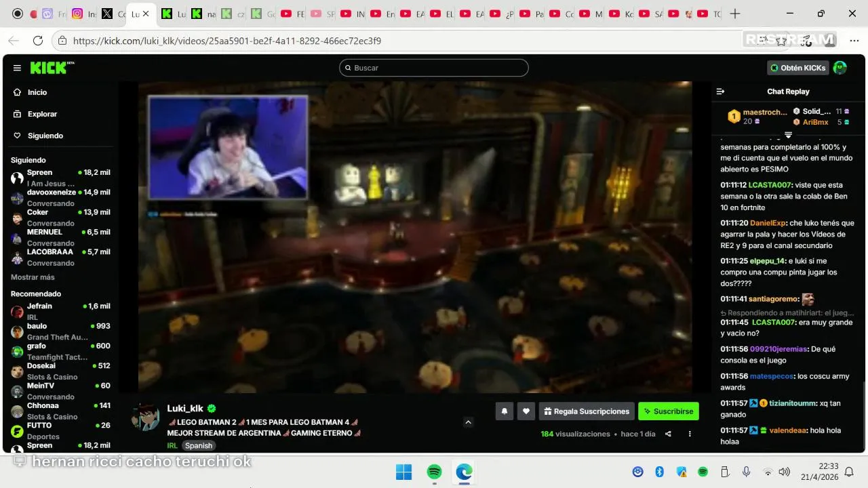Viewport: 868px width, 488px height.
Task: Open followed channel davooxeneize
Action: (60, 197)
